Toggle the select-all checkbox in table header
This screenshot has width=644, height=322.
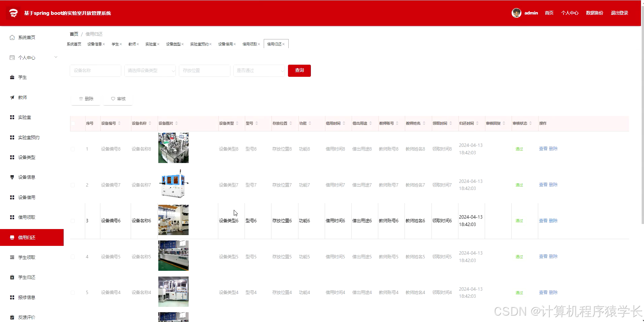tap(73, 123)
